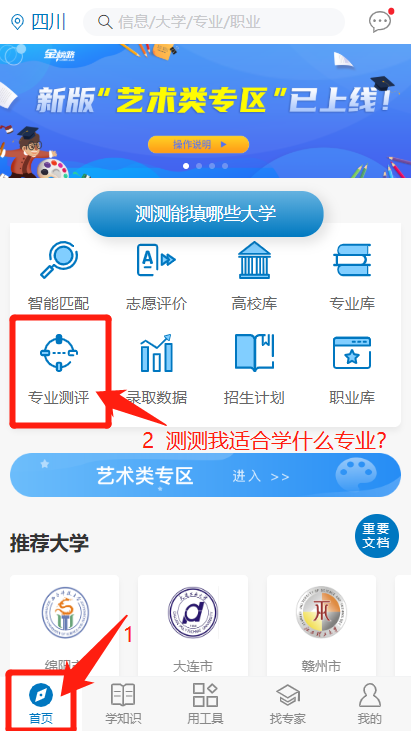411x731 pixels.
Task: Switch to the 用工具 tab
Action: [205, 704]
